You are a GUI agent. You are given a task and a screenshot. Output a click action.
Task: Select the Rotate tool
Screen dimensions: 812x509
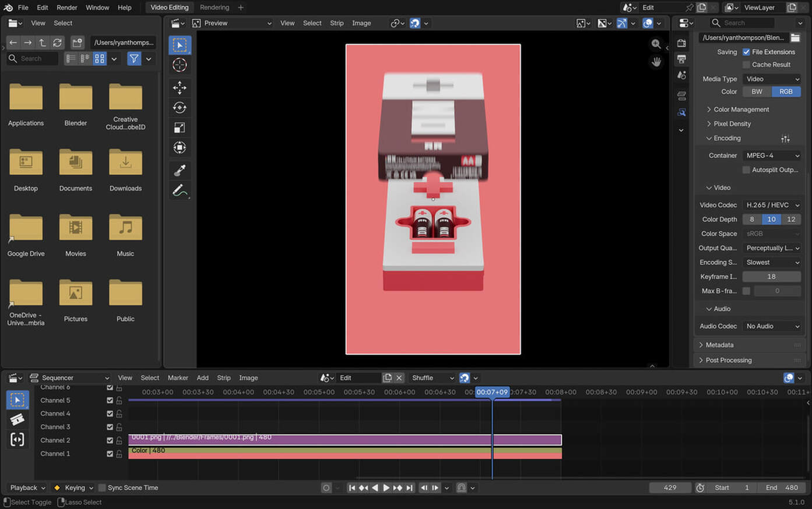[180, 108]
